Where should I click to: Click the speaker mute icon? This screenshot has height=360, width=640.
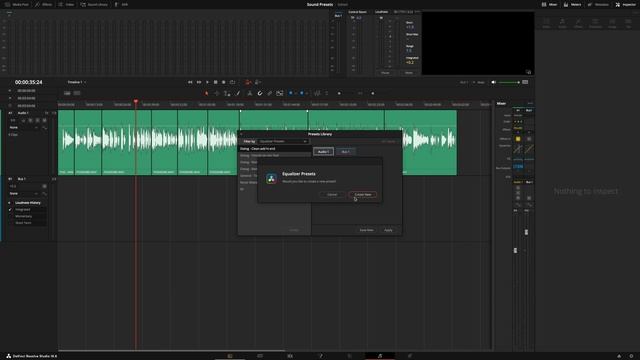click(493, 82)
